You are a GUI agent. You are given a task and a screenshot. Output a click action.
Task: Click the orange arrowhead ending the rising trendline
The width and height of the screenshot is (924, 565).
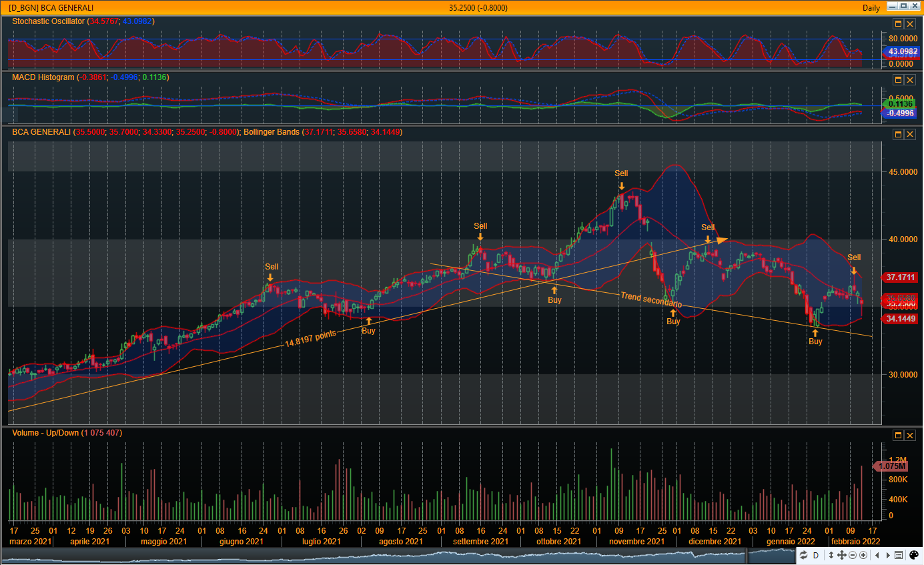point(723,239)
